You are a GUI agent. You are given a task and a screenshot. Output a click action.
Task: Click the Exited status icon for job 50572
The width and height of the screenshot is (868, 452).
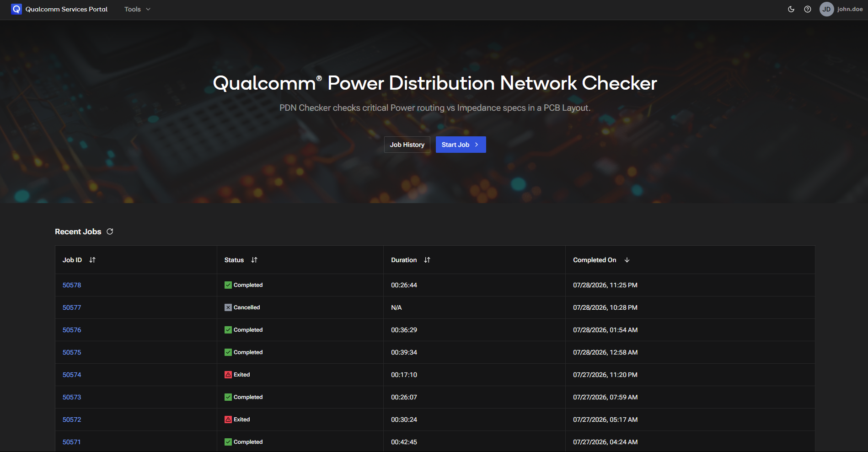tap(228, 420)
